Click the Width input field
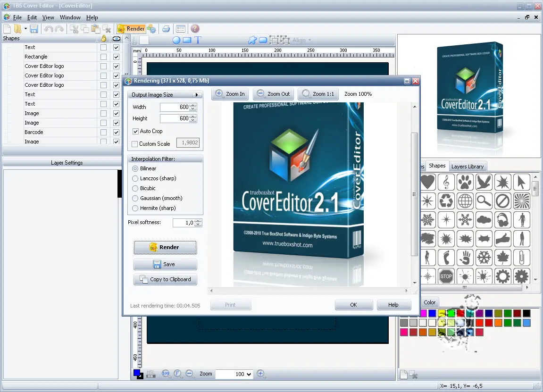 [x=175, y=108]
